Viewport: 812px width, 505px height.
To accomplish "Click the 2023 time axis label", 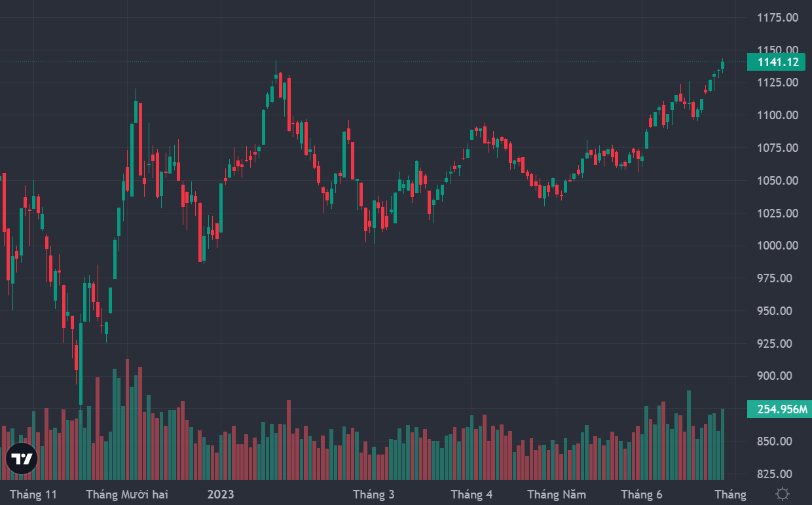I will (220, 495).
